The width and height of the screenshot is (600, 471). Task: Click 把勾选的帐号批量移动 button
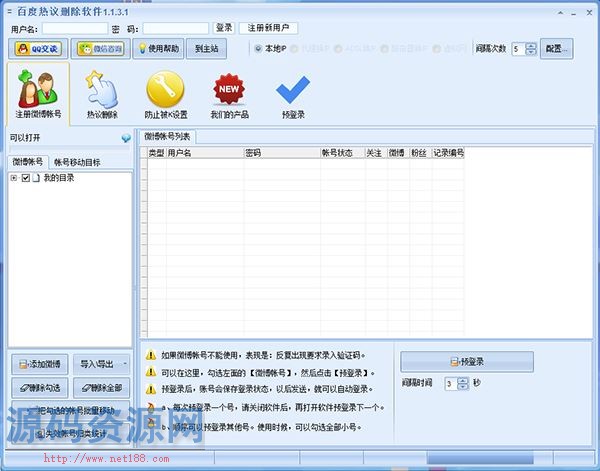(71, 411)
